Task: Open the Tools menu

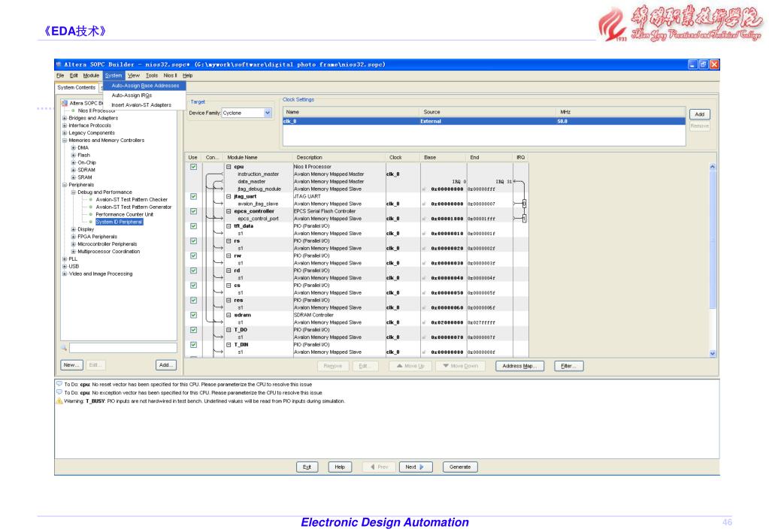Action: pyautogui.click(x=152, y=75)
